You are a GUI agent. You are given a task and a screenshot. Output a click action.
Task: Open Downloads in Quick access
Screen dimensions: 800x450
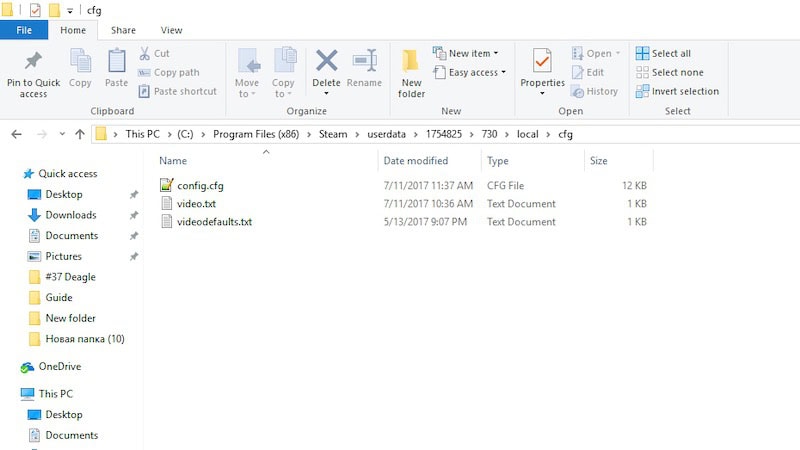click(71, 215)
